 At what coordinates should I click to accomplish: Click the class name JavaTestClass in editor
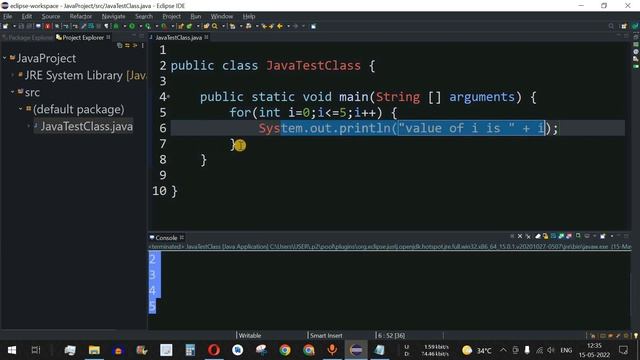coord(313,66)
